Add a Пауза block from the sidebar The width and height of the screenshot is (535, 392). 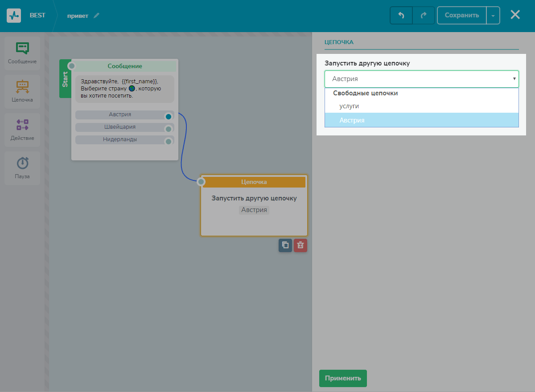(x=22, y=168)
